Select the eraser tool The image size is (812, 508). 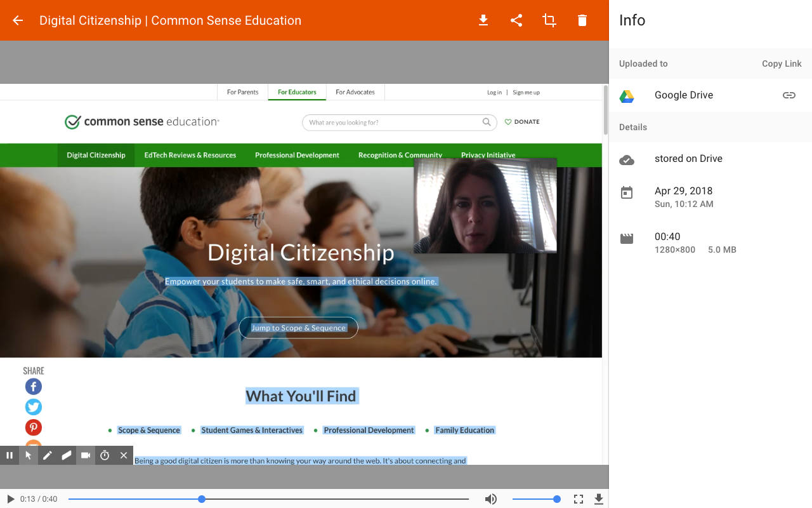click(x=67, y=455)
